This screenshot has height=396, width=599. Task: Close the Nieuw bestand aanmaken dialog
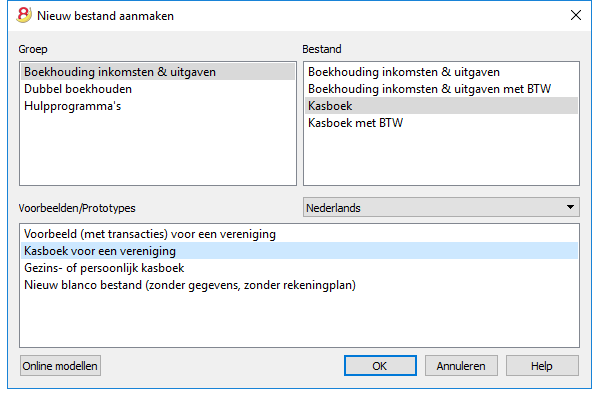click(576, 15)
